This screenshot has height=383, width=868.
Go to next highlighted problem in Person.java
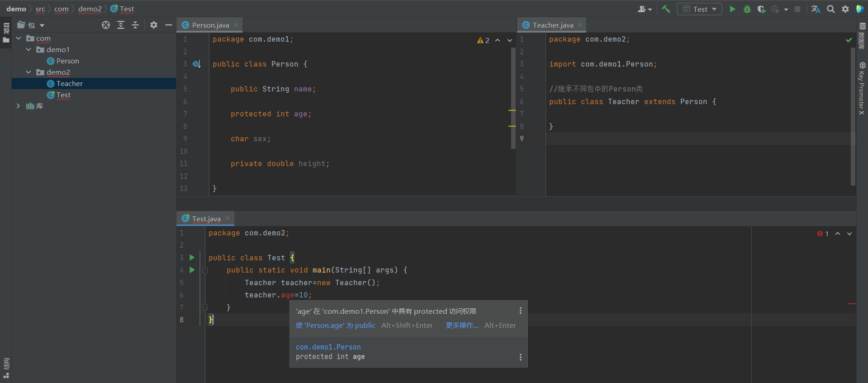[x=510, y=40]
